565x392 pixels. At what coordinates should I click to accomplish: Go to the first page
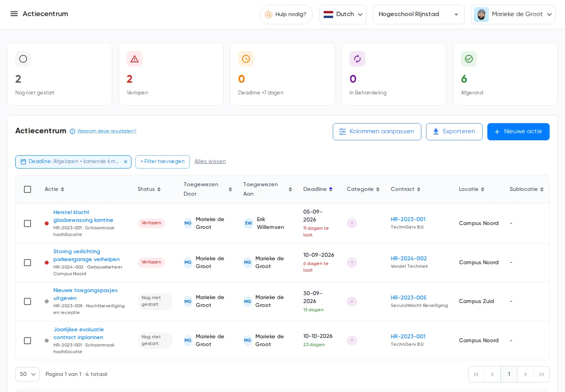pos(476,374)
